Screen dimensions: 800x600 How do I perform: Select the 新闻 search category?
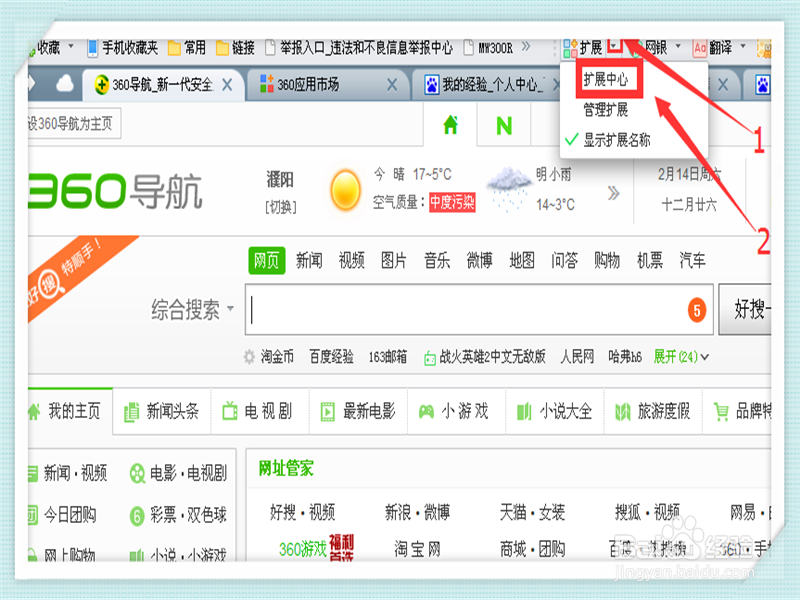click(309, 261)
